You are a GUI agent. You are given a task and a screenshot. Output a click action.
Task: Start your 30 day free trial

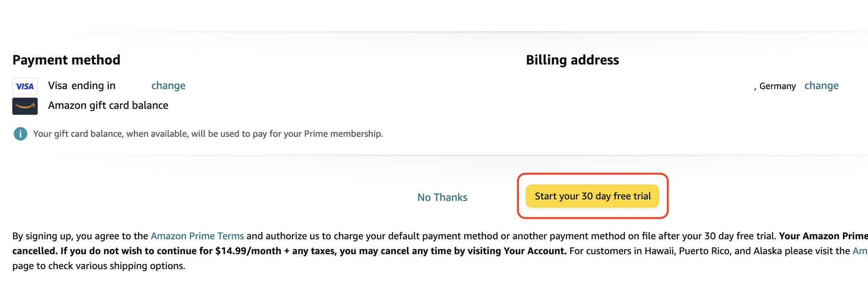[x=592, y=196]
